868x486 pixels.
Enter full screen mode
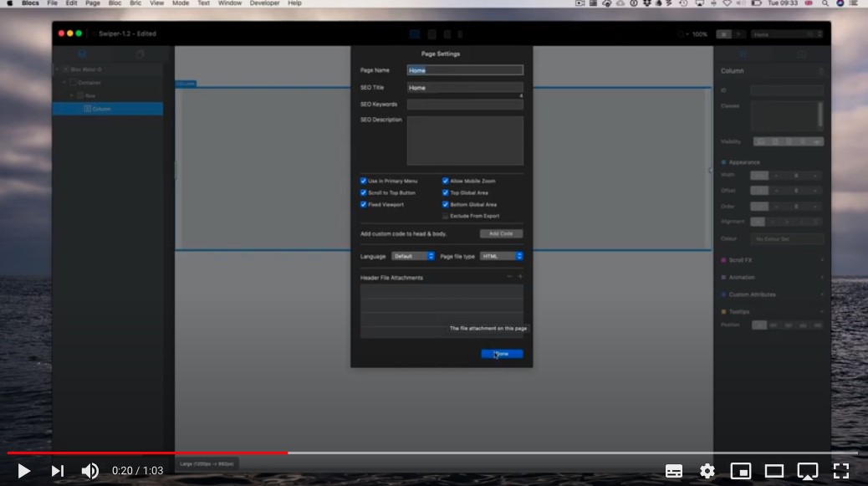tap(841, 471)
